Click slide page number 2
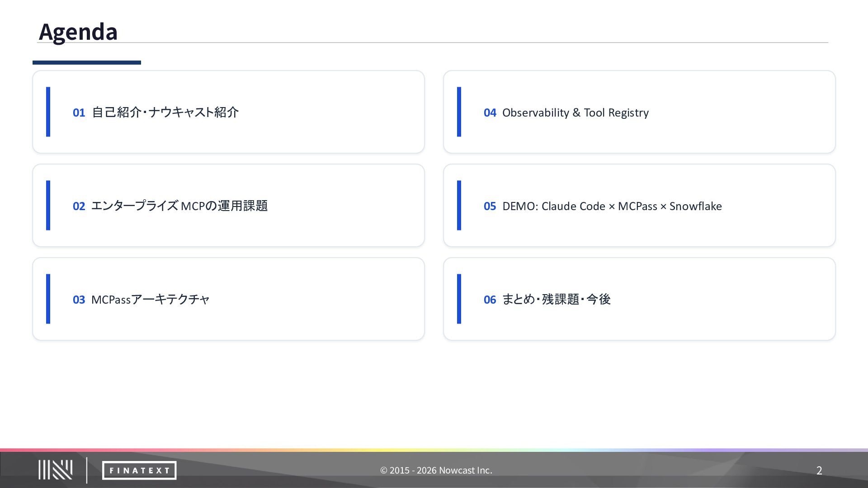The height and width of the screenshot is (488, 868). tap(819, 470)
